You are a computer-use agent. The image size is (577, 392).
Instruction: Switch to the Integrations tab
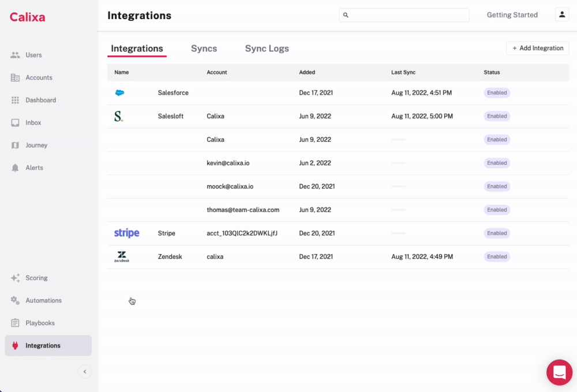(137, 48)
